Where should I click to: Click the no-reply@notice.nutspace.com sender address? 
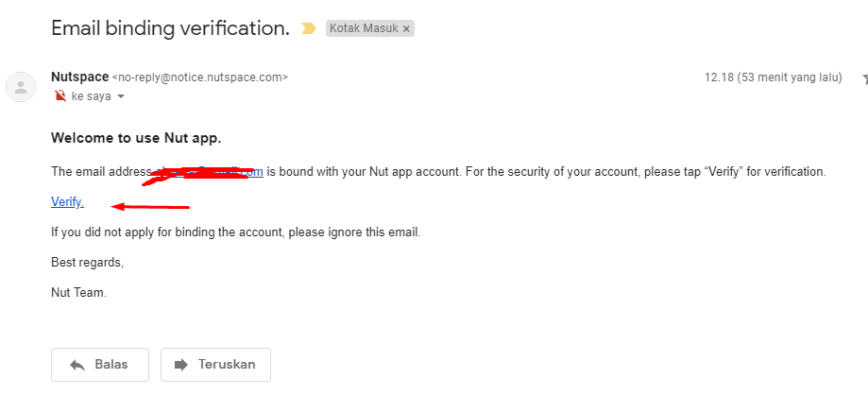click(200, 77)
